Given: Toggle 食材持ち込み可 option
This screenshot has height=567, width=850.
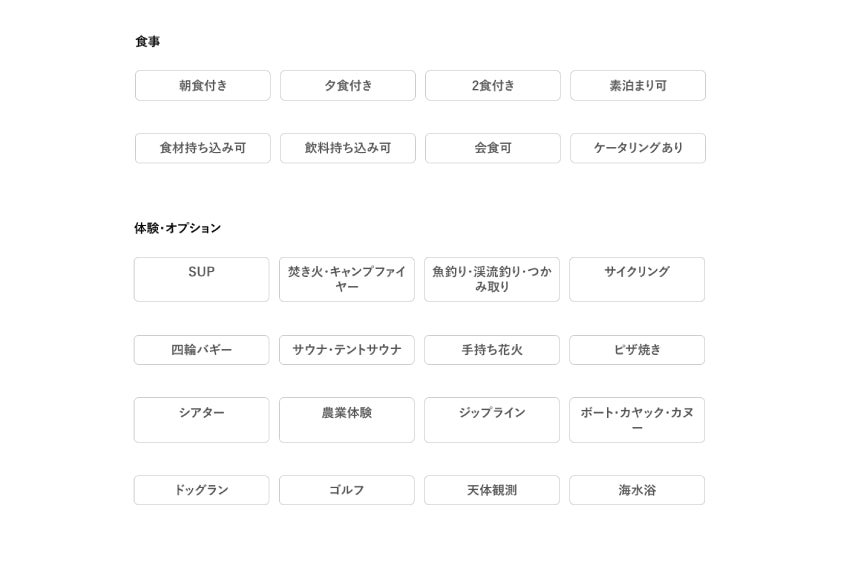Looking at the screenshot, I should tap(203, 148).
